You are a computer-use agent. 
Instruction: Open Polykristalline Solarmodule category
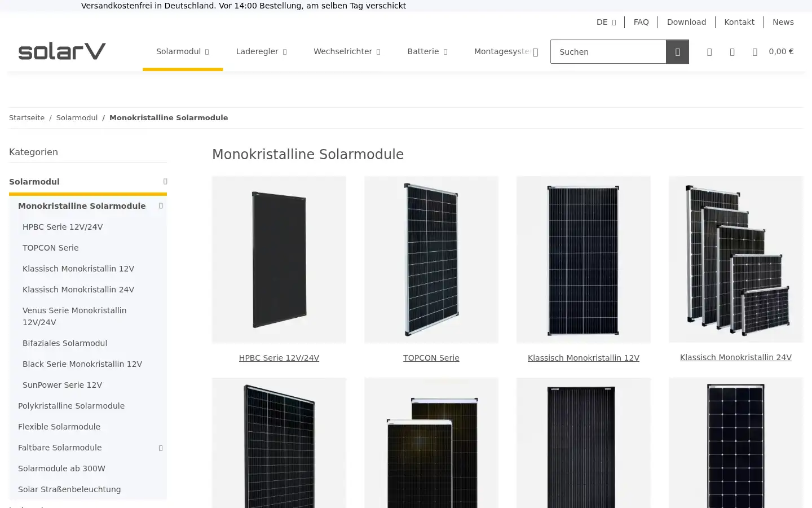click(71, 406)
